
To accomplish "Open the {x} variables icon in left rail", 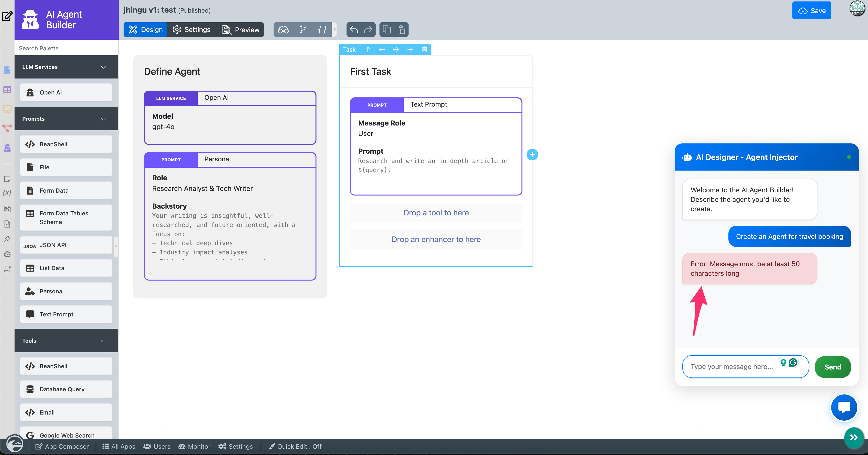I will click(x=7, y=193).
